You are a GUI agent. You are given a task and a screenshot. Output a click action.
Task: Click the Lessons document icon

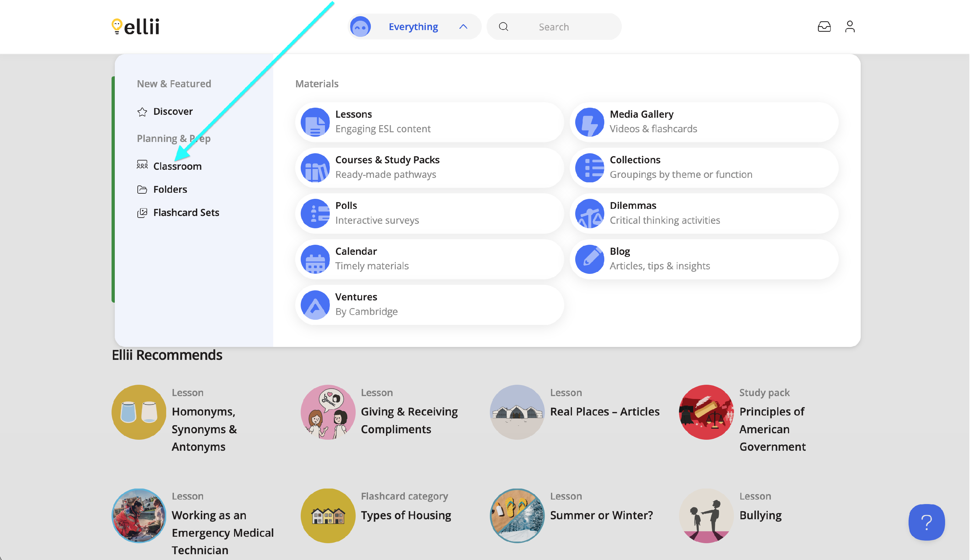[315, 122]
